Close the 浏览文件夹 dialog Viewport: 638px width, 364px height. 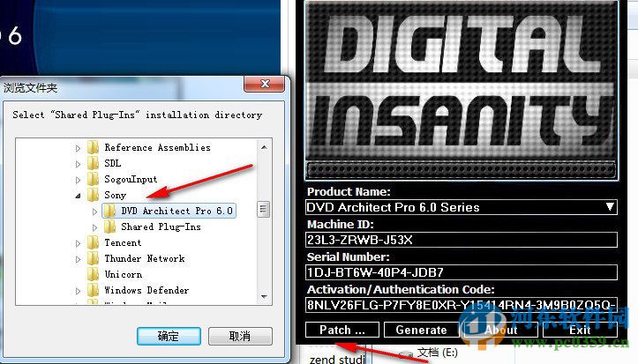[x=265, y=84]
